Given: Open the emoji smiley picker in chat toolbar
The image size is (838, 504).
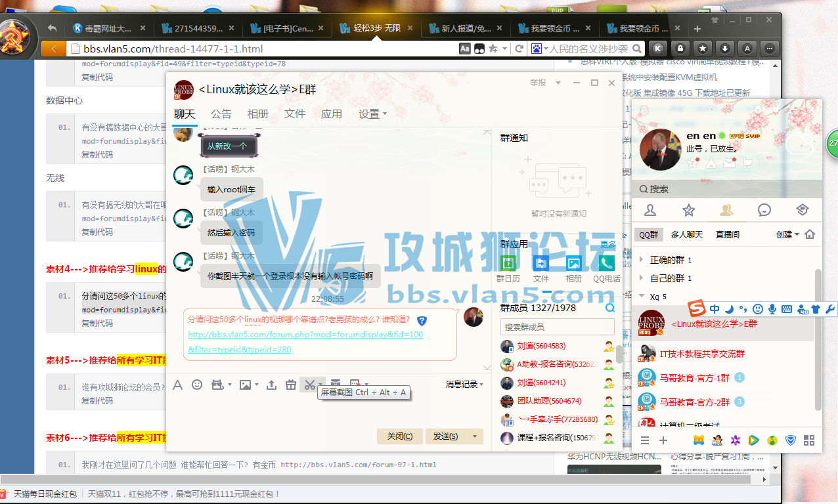Looking at the screenshot, I should (197, 385).
